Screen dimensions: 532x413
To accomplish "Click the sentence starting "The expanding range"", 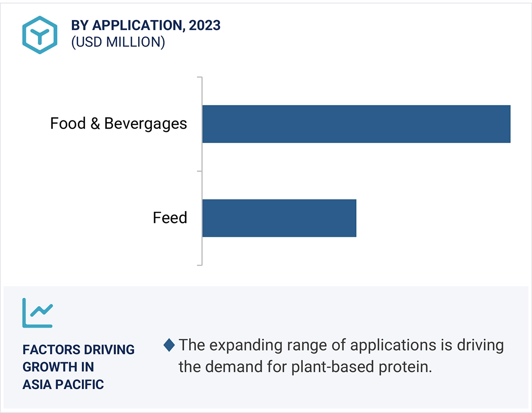I will tap(341, 345).
